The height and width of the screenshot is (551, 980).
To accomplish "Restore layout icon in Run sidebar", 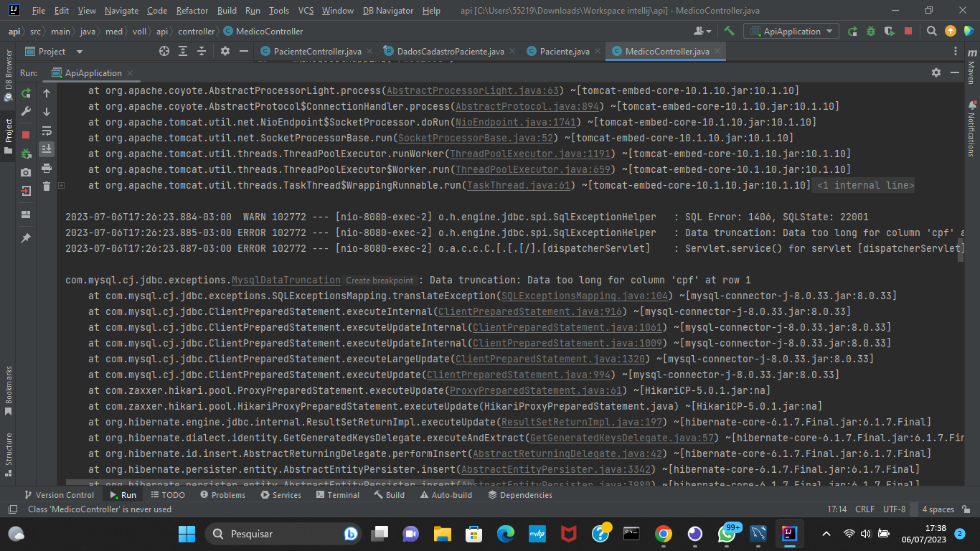I will coord(26,215).
